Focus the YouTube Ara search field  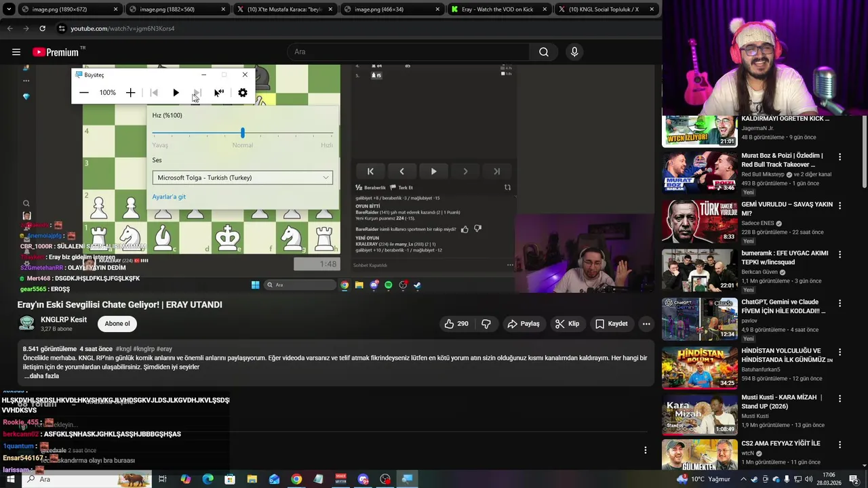click(x=410, y=52)
